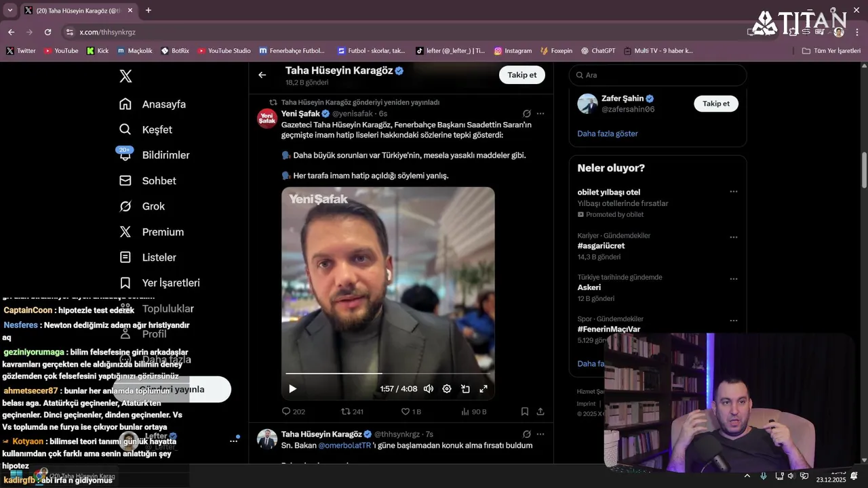Like the post with 1 B likes
The width and height of the screenshot is (868, 488).
411,411
